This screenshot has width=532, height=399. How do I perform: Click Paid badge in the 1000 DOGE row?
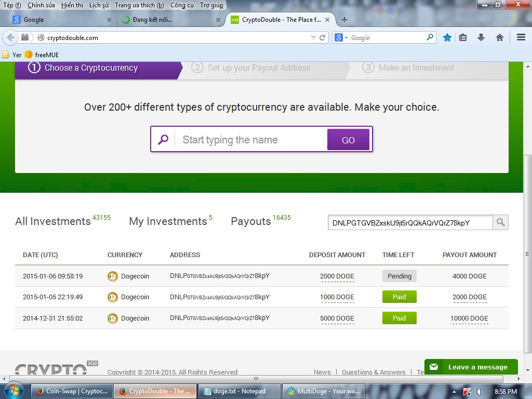(400, 297)
